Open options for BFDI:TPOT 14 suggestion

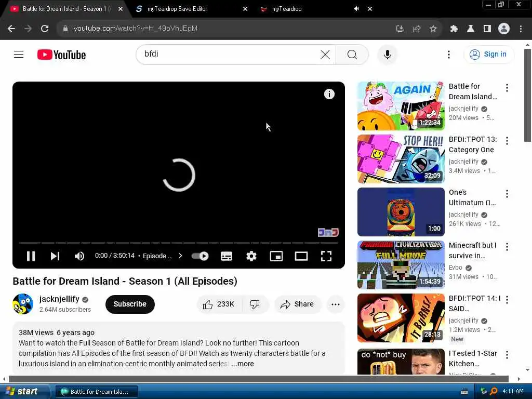(507, 300)
